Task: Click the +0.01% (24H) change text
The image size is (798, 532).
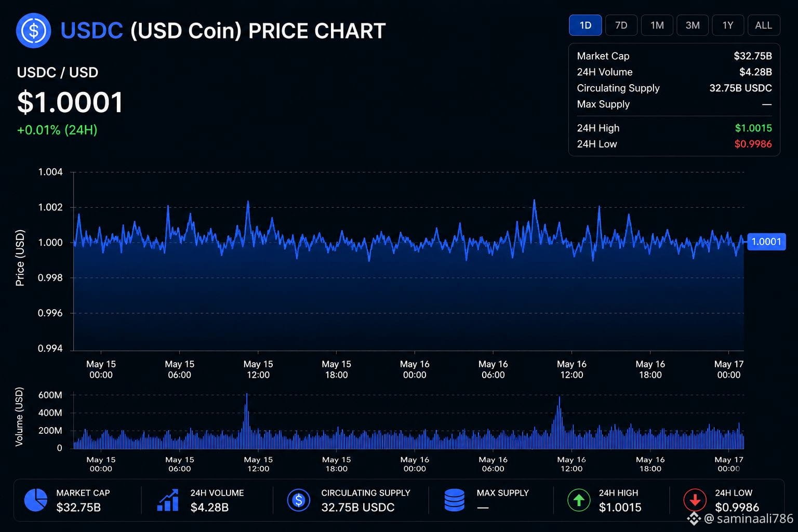Action: click(57, 130)
